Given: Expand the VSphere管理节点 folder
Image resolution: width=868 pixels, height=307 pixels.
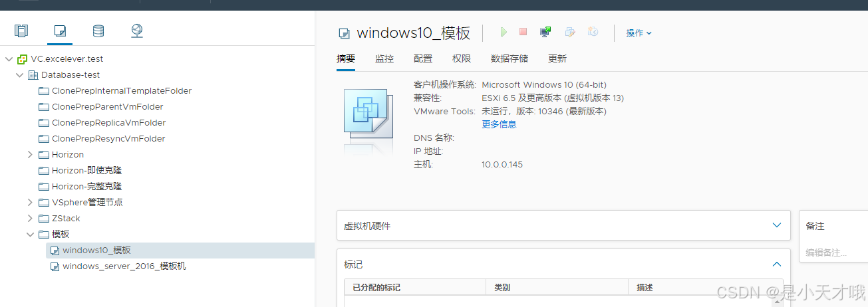Looking at the screenshot, I should tap(30, 203).
